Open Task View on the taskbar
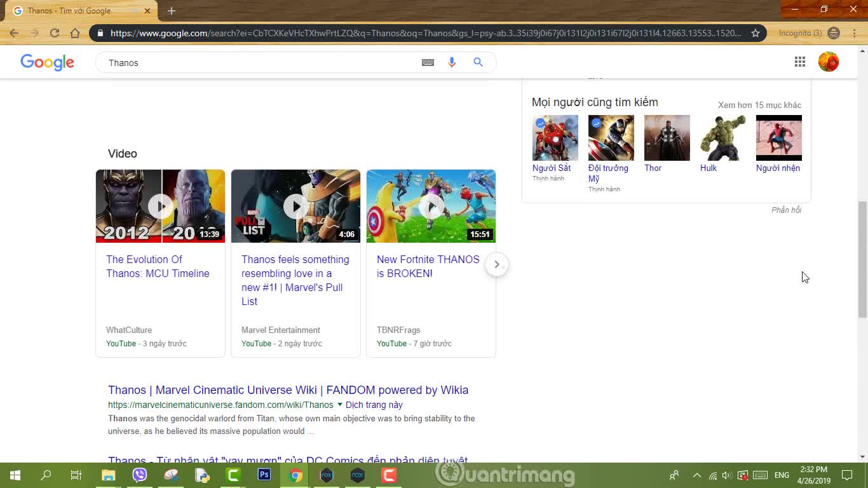The width and height of the screenshot is (868, 488). tap(76, 475)
